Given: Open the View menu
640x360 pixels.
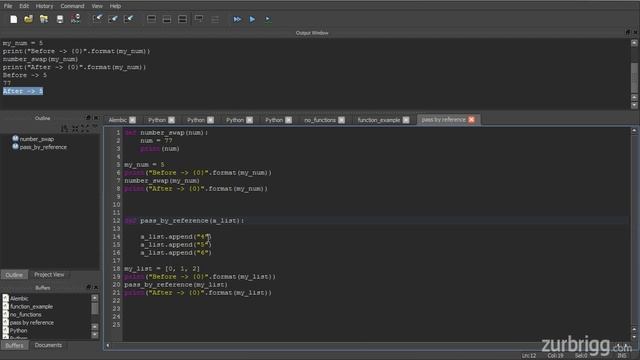Looking at the screenshot, I should pyautogui.click(x=97, y=6).
